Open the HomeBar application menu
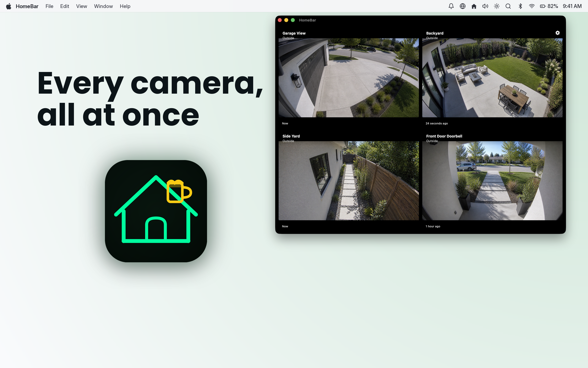The width and height of the screenshot is (588, 368). [x=27, y=6]
